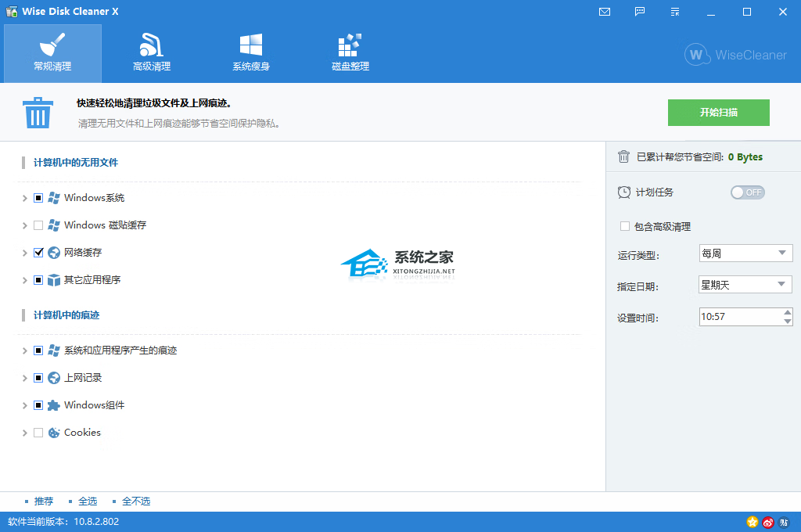Screen dimensions: 801x532
Task: Click the 设置时间 field showing 10:57
Action: (738, 317)
